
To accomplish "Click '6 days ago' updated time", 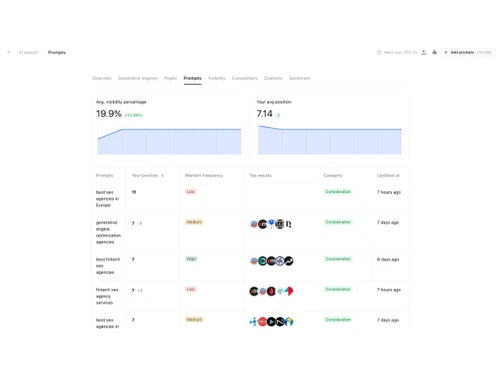I will point(388,259).
